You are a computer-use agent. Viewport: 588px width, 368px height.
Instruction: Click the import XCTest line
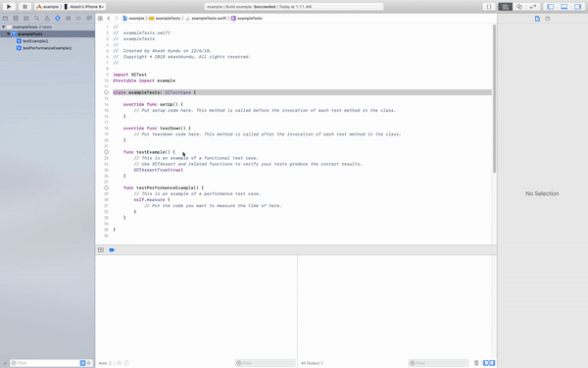tap(130, 75)
